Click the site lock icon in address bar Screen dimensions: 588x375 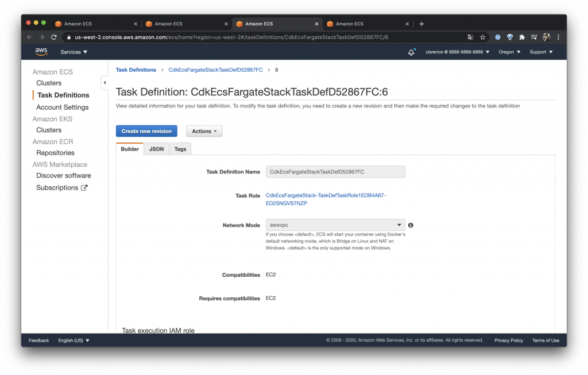coord(68,37)
